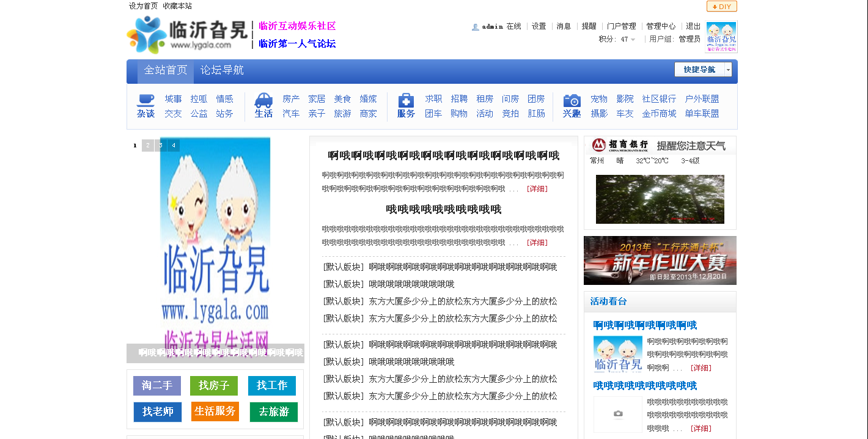Click the 生活 car icon
Viewport: 868px width, 439px height.
263,100
